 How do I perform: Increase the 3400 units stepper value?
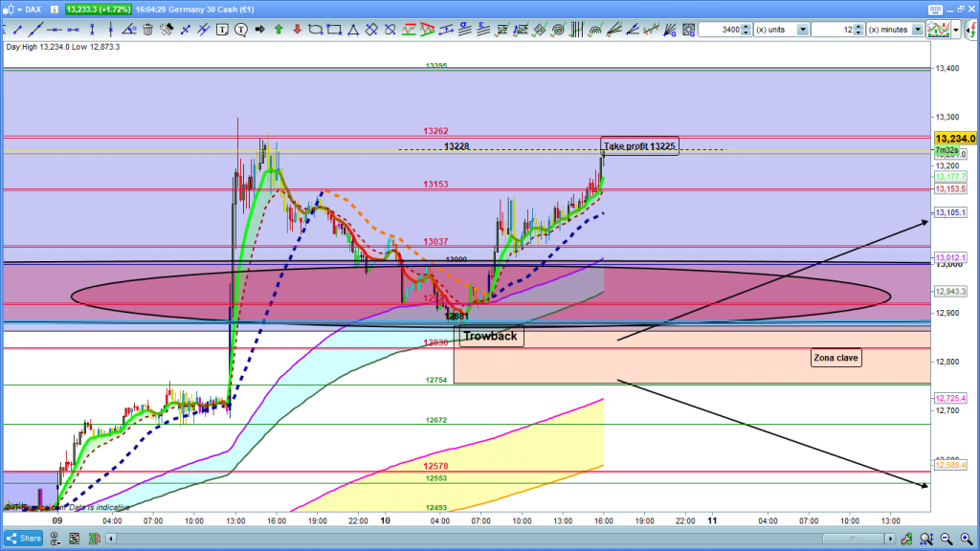[746, 27]
